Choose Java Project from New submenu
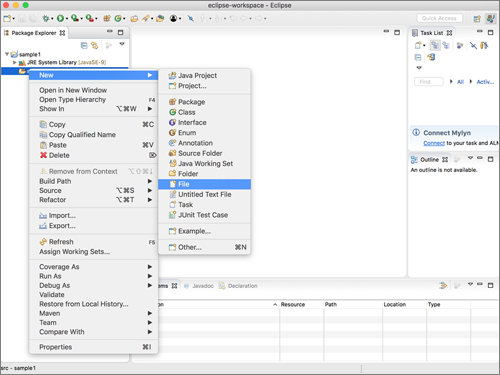 204,76
